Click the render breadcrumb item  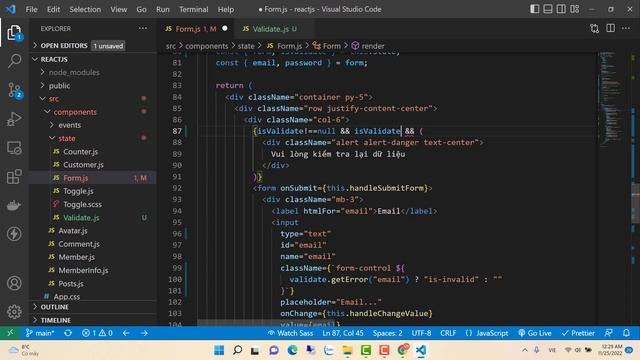[x=368, y=46]
